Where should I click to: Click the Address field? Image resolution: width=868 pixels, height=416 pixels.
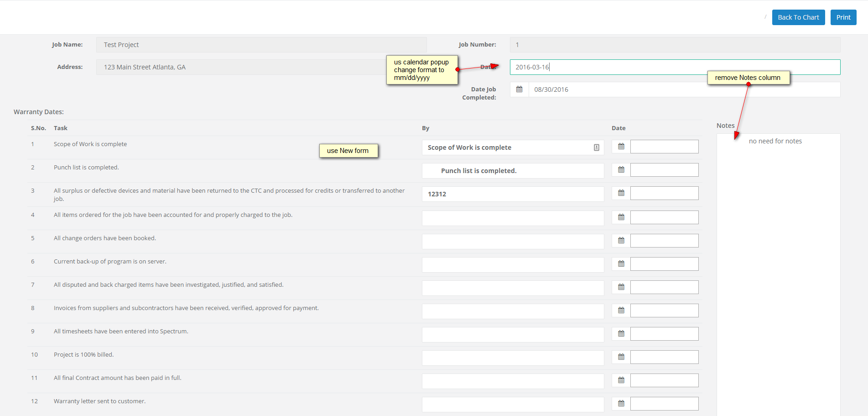[x=261, y=67]
